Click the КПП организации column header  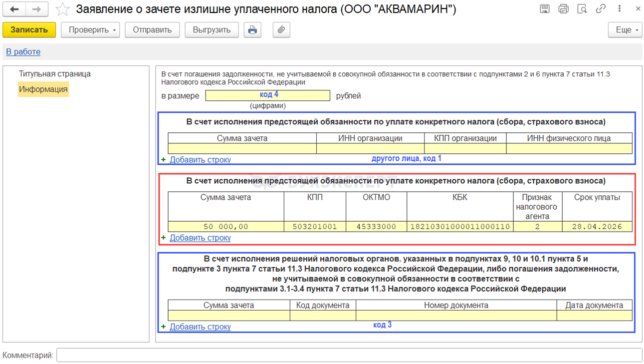[465, 138]
